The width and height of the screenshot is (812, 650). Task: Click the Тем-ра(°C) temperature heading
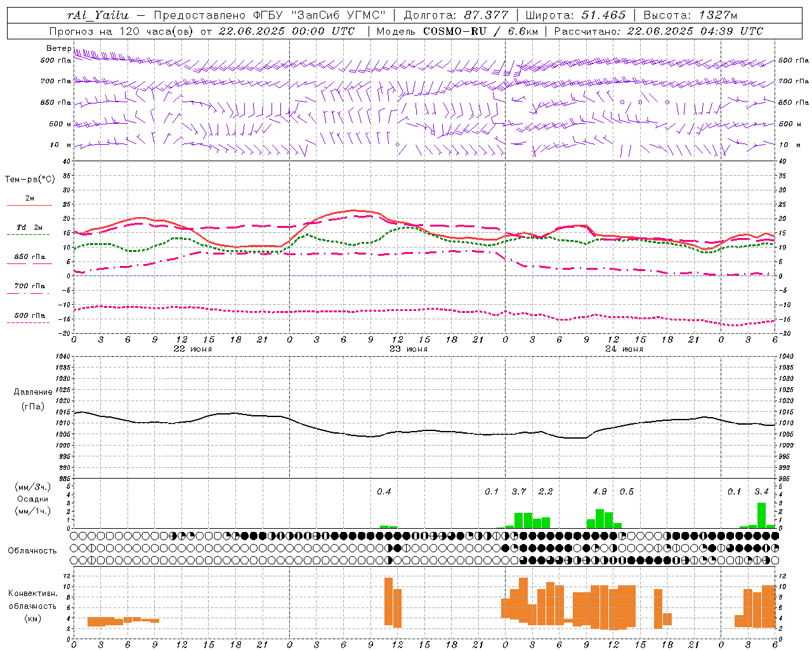pos(30,180)
